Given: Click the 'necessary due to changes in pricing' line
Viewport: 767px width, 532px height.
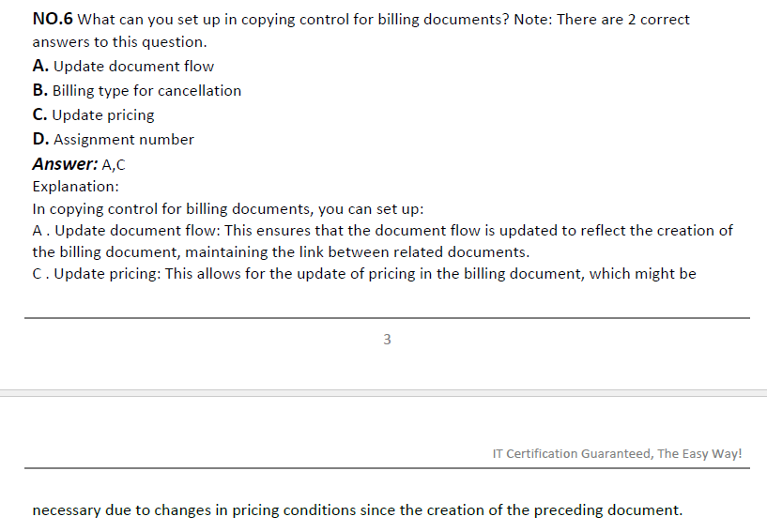Looking at the screenshot, I should pyautogui.click(x=358, y=510).
